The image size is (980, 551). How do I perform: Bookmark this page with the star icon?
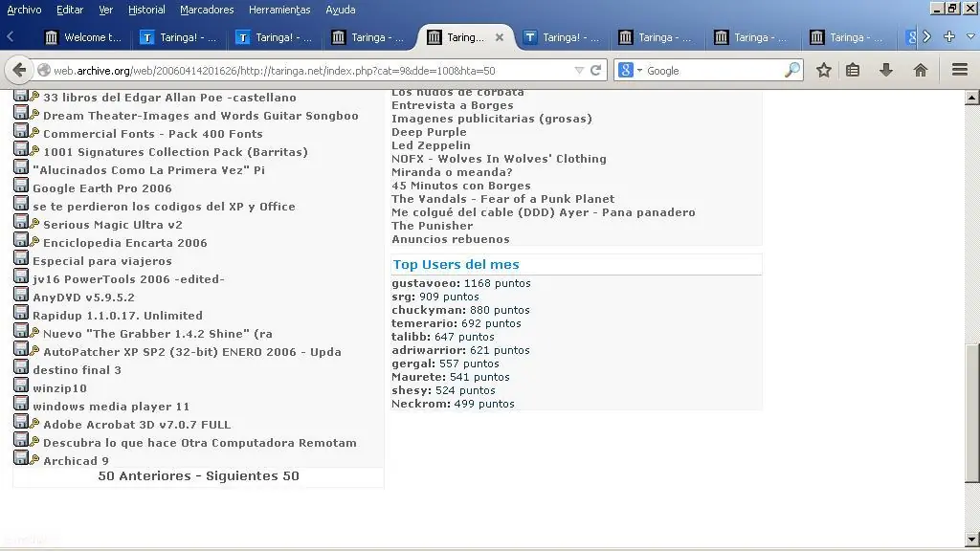pyautogui.click(x=824, y=70)
